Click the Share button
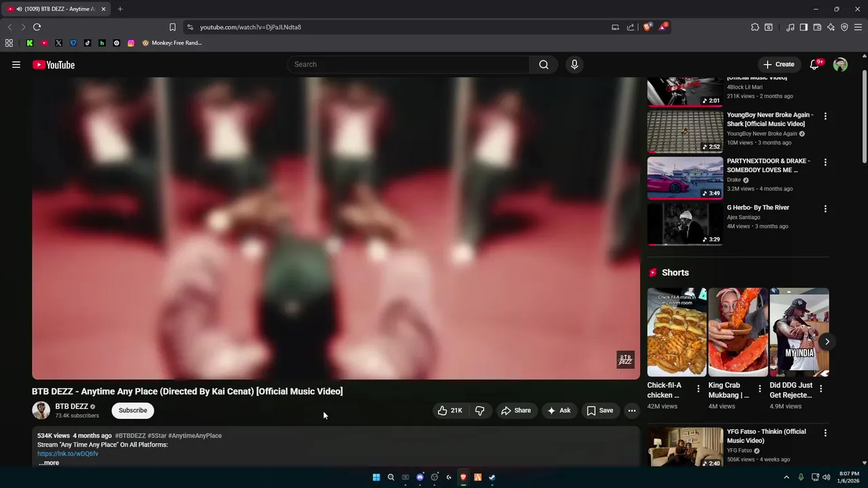The width and height of the screenshot is (868, 488). coord(516,410)
